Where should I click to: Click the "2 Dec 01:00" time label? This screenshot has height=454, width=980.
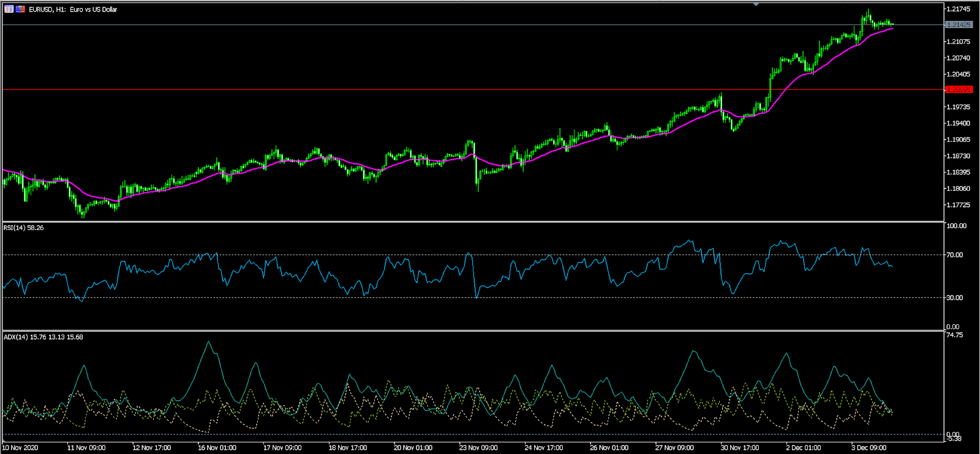(x=804, y=448)
